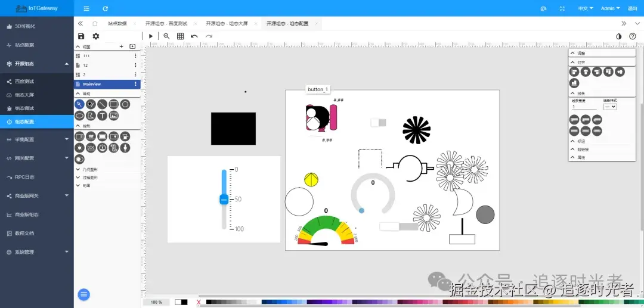Select the pointer selection tool
The width and height of the screenshot is (644, 308).
coord(79,104)
